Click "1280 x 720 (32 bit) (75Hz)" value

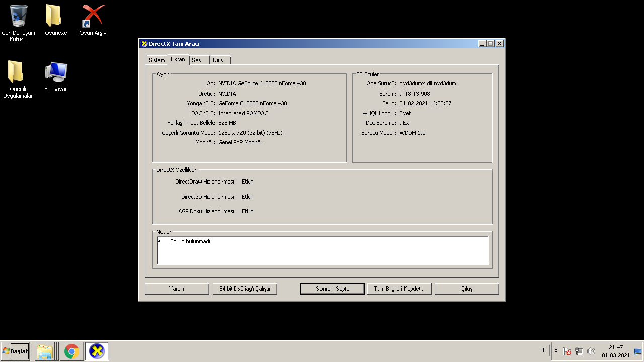[251, 133]
